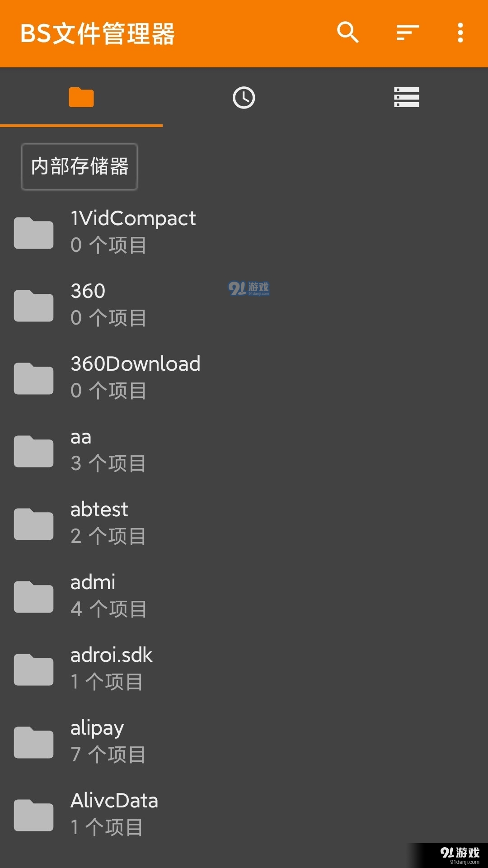This screenshot has width=488, height=868.
Task: Click the aa folder icon
Action: coord(34,451)
